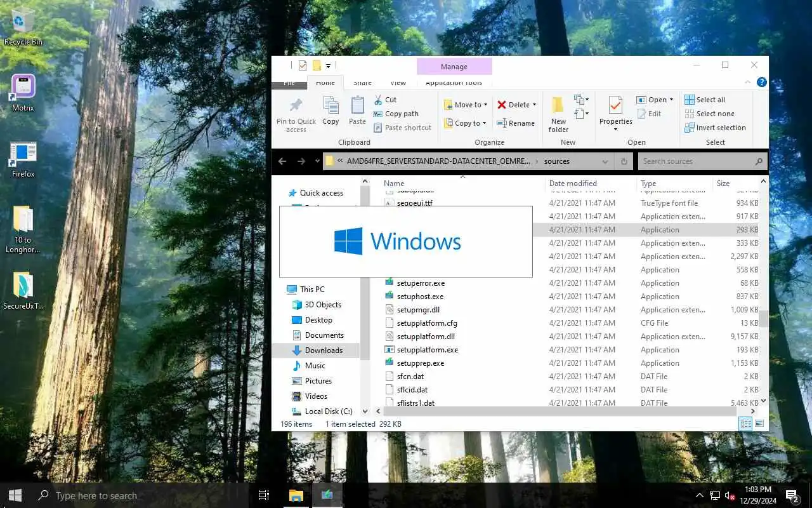Image resolution: width=812 pixels, height=508 pixels.
Task: Refresh the sources folder view
Action: pyautogui.click(x=624, y=161)
